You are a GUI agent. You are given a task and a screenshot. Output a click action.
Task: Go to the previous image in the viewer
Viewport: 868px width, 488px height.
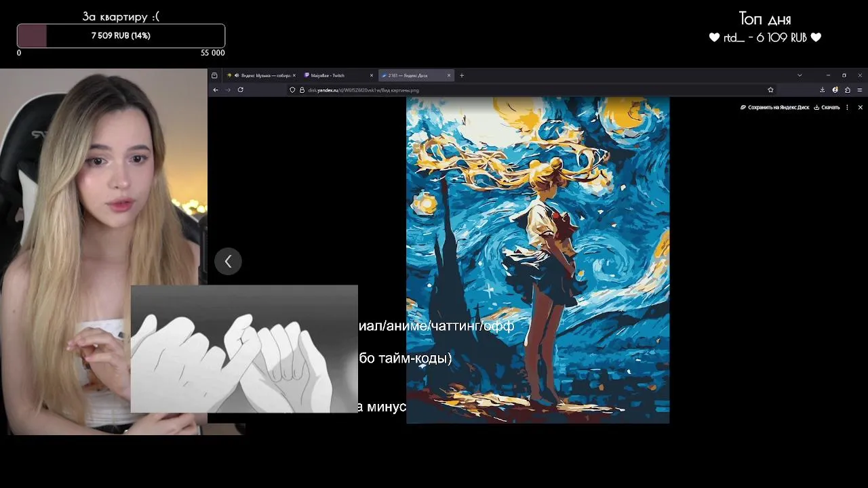point(228,261)
